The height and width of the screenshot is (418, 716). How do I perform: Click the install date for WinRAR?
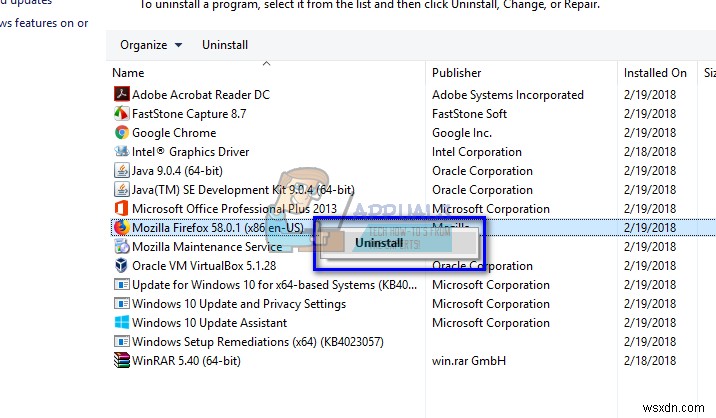pos(650,361)
